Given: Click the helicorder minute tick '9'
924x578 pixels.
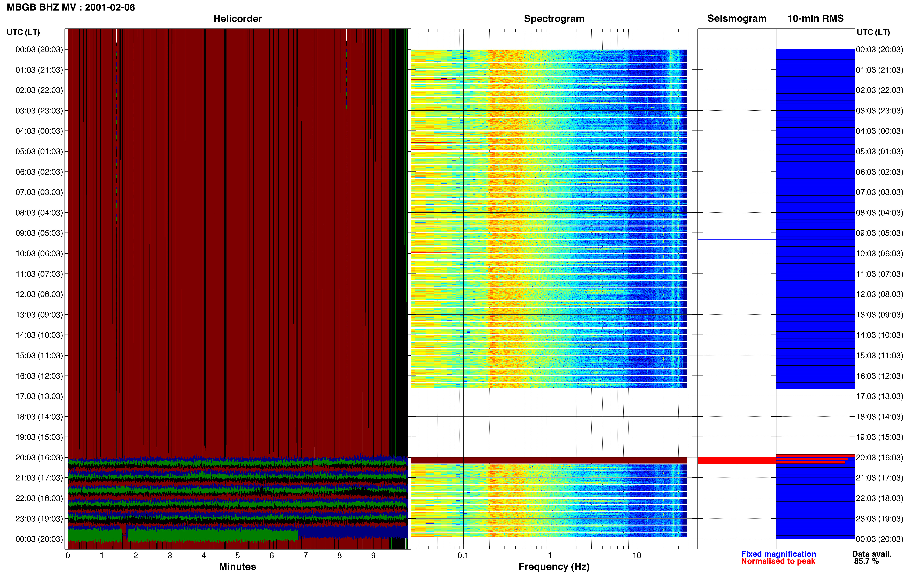Looking at the screenshot, I should pos(373,555).
